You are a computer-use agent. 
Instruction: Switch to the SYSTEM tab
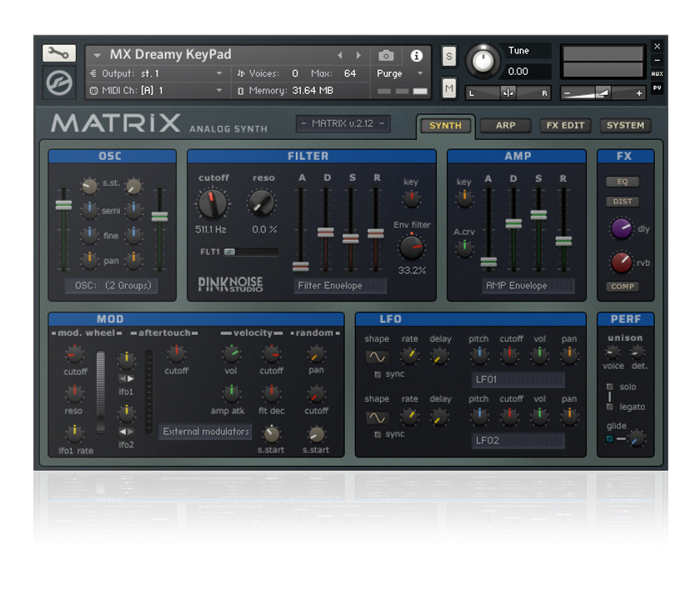click(625, 126)
